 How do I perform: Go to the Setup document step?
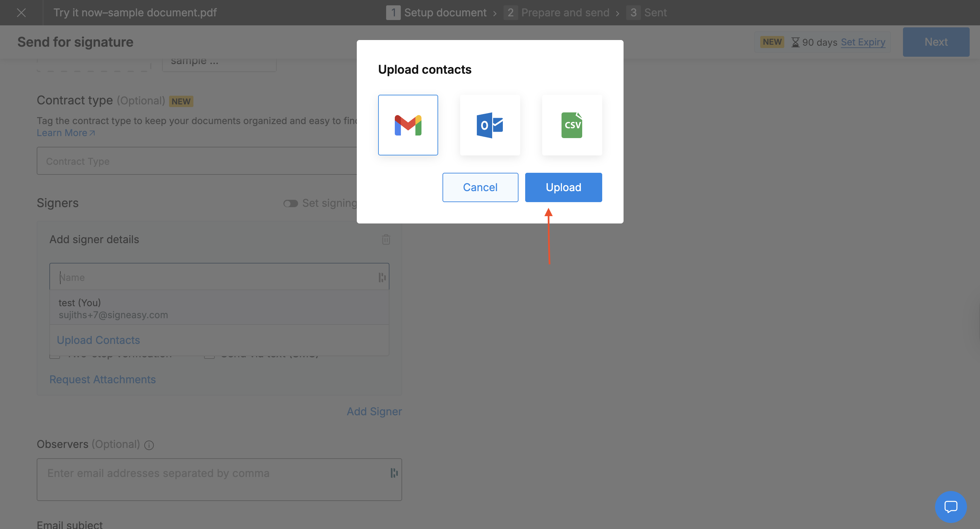pyautogui.click(x=436, y=13)
